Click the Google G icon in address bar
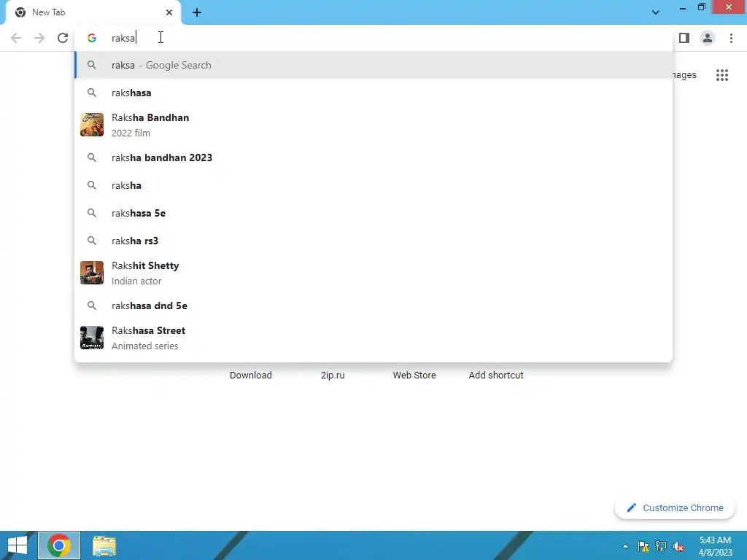 (x=92, y=38)
